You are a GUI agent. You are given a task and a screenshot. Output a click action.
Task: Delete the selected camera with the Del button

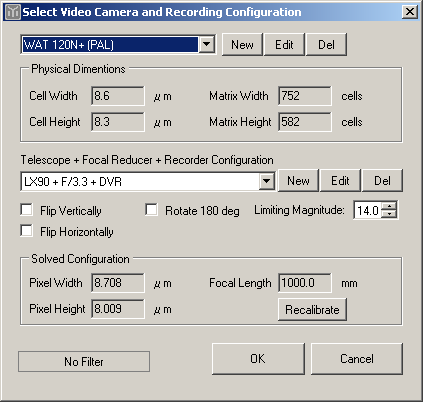click(326, 44)
